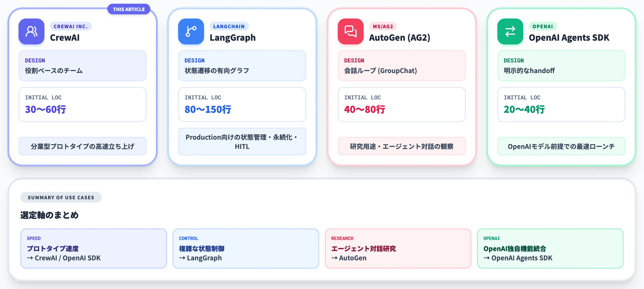This screenshot has width=644, height=289.
Task: Click the OpenAI独自機能統合 card
Action: [550, 249]
